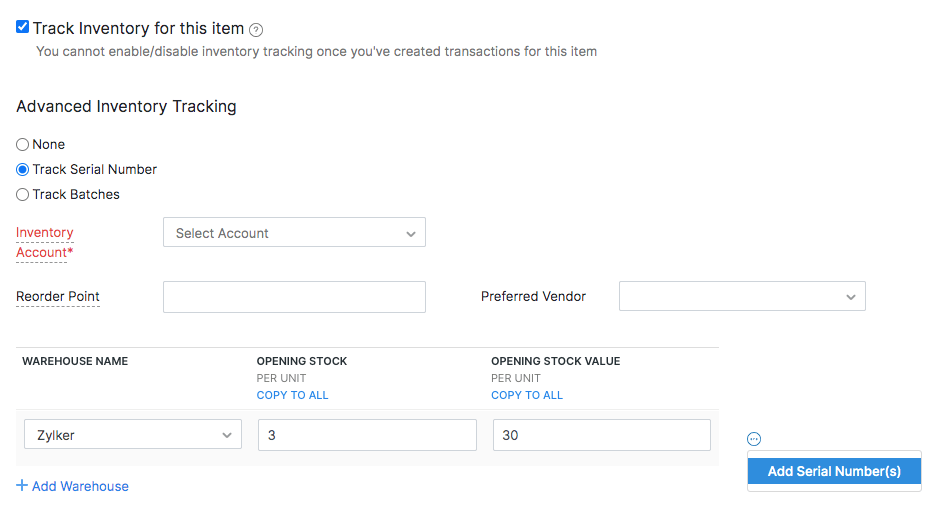Click the plus icon before Add Warehouse
This screenshot has width=938, height=509.
click(22, 486)
